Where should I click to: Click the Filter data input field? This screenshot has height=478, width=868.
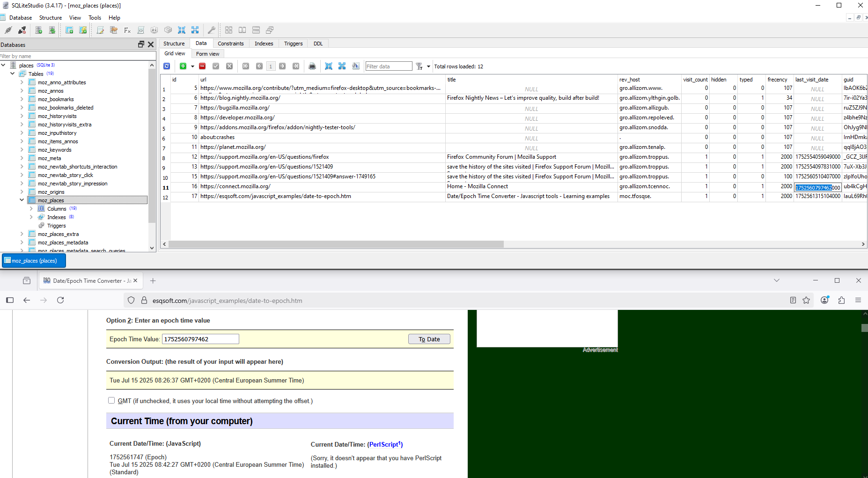[x=389, y=66]
